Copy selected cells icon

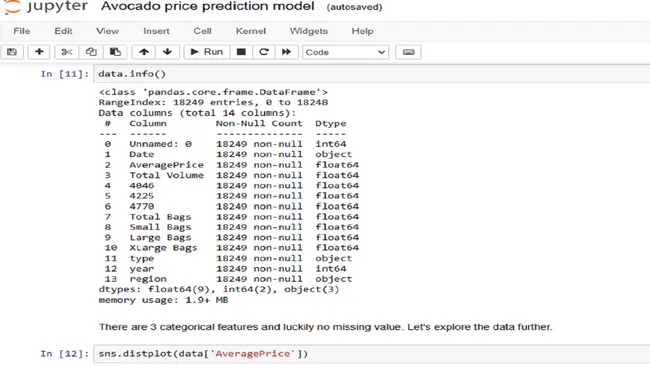tap(91, 52)
